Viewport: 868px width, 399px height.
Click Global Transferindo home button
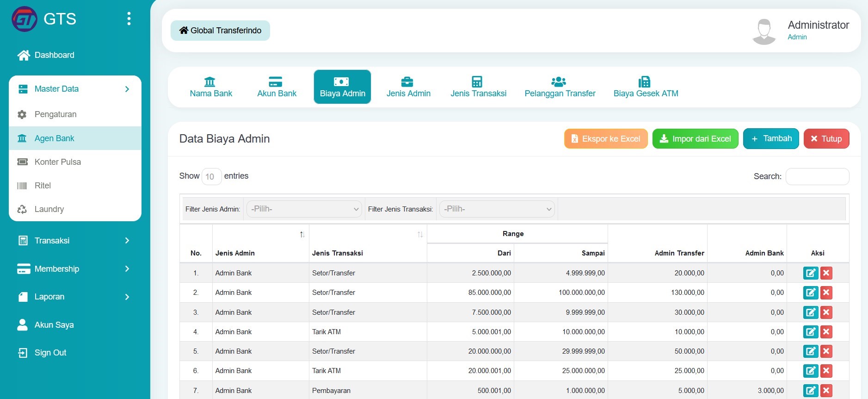coord(220,31)
